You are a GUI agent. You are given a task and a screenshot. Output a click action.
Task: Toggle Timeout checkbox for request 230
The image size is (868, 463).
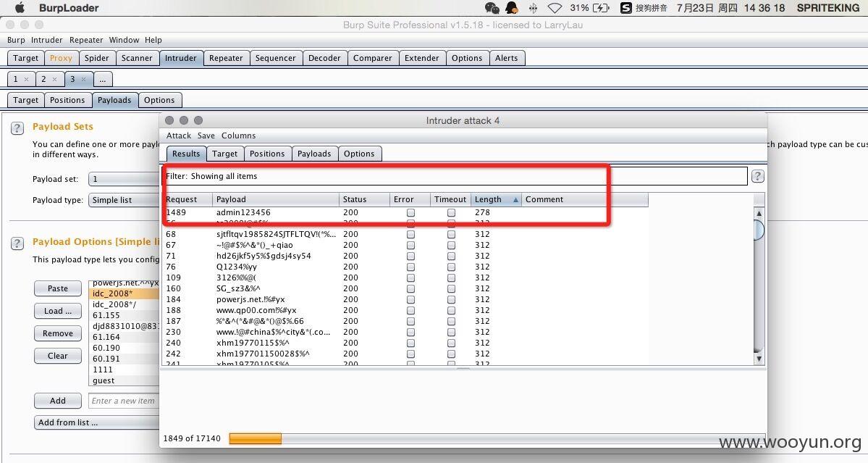[451, 333]
